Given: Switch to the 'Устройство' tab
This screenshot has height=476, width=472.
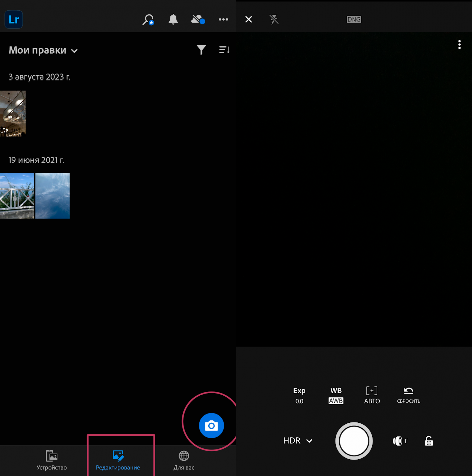Looking at the screenshot, I should [x=52, y=460].
